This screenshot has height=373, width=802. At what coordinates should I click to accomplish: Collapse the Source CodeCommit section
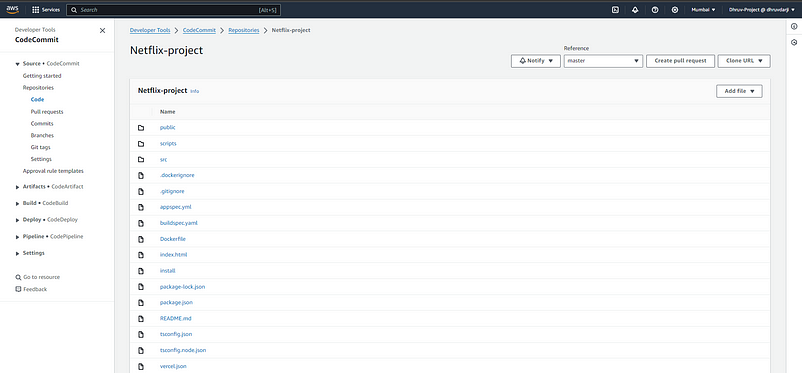(18, 64)
